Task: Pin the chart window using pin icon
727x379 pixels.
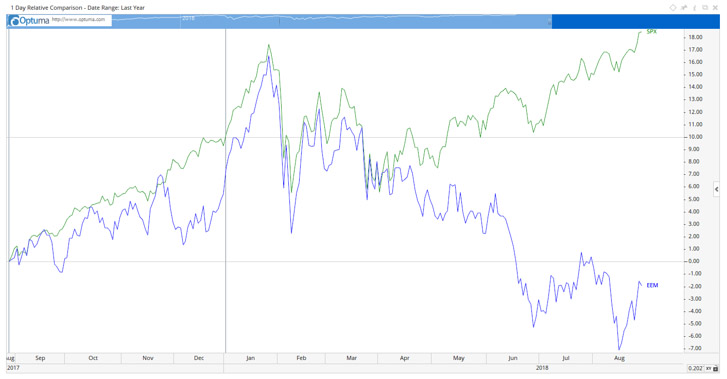Action: tap(684, 7)
